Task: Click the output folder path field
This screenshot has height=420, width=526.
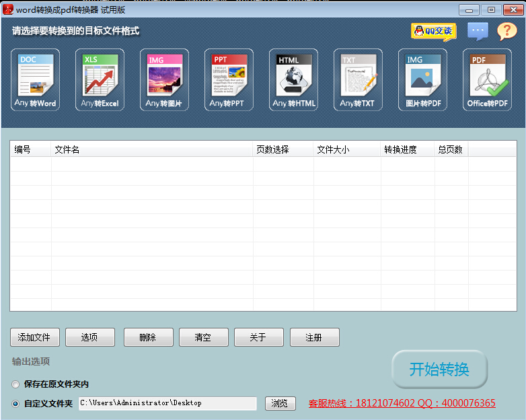Action: (x=167, y=403)
